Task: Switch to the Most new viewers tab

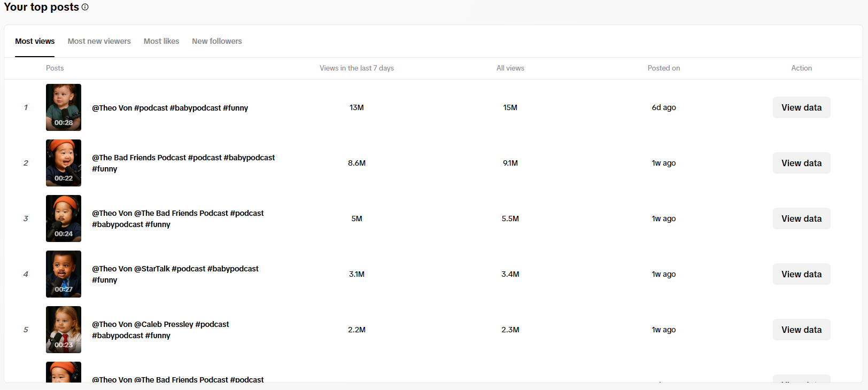Action: 99,41
